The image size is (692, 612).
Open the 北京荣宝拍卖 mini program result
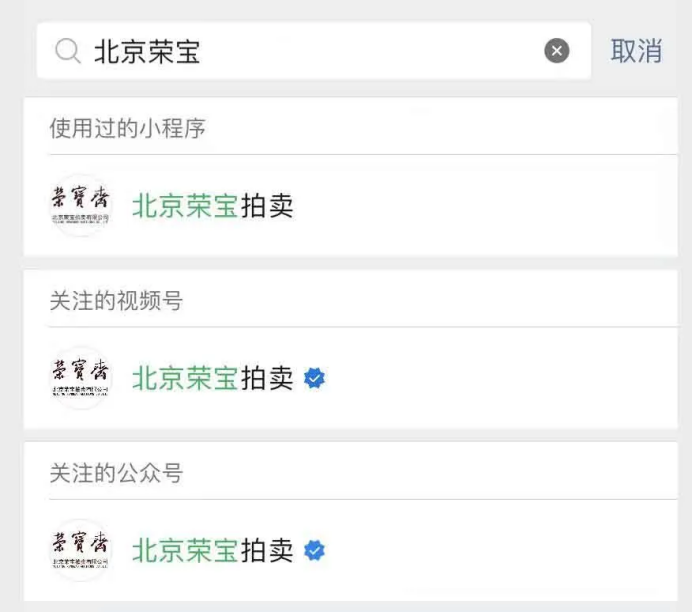click(350, 205)
